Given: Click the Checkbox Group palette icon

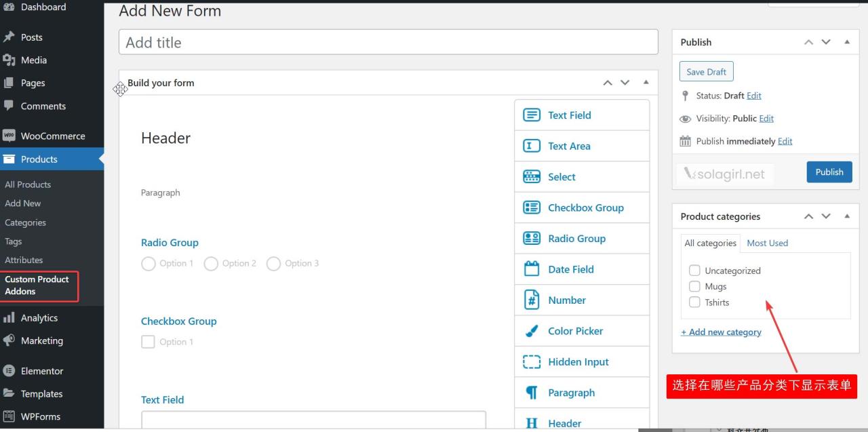Looking at the screenshot, I should pyautogui.click(x=532, y=208).
